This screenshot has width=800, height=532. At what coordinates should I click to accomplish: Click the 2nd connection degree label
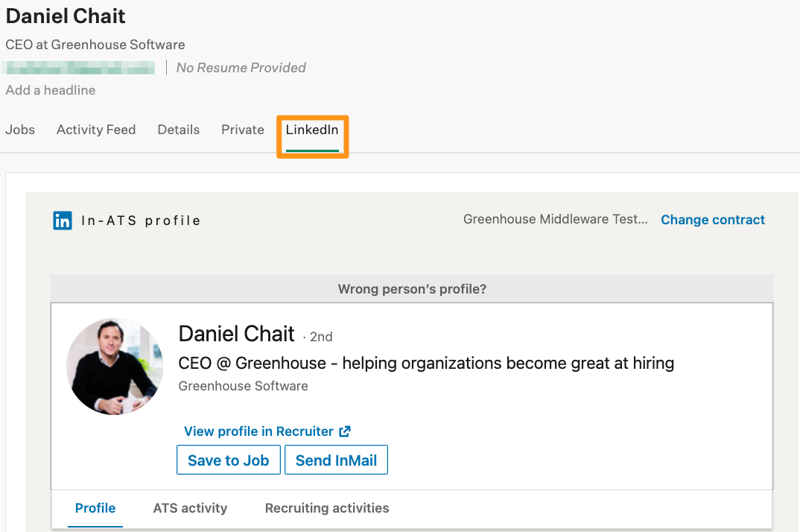(x=321, y=337)
